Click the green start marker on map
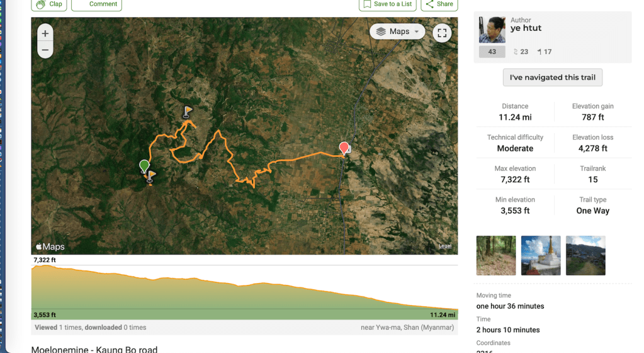This screenshot has height=353, width=644. coord(144,166)
